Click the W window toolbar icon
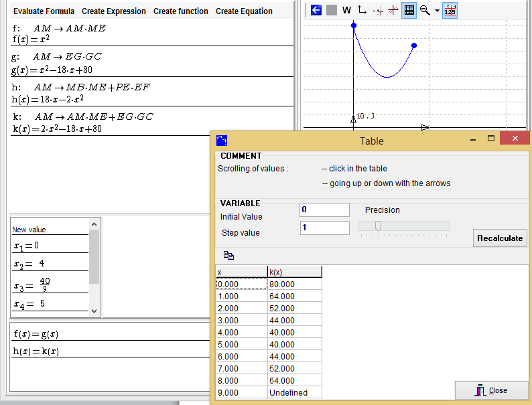The image size is (532, 405). click(346, 10)
